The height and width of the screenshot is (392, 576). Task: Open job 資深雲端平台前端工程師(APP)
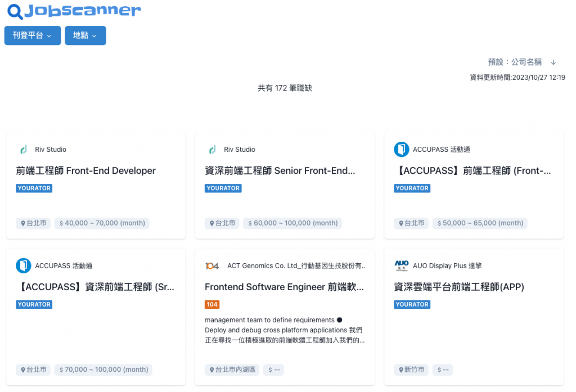point(459,287)
